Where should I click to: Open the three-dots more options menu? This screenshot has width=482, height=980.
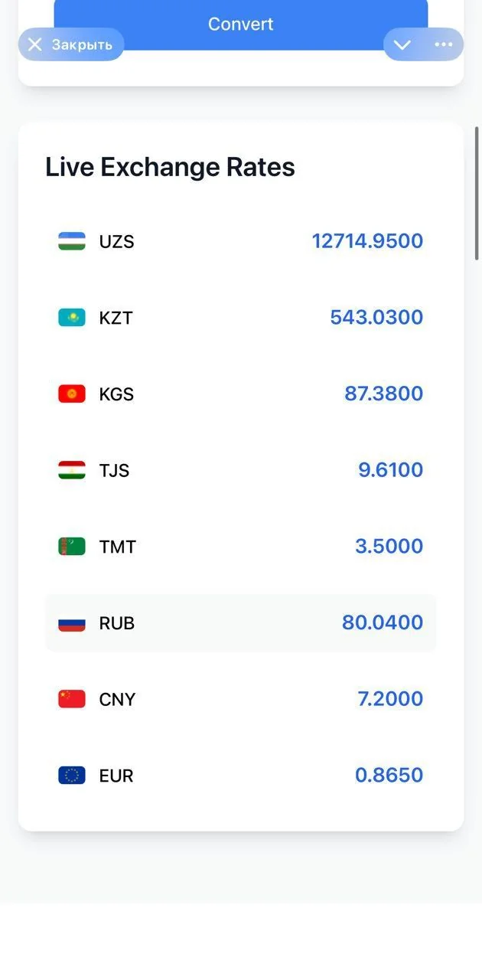[x=444, y=44]
